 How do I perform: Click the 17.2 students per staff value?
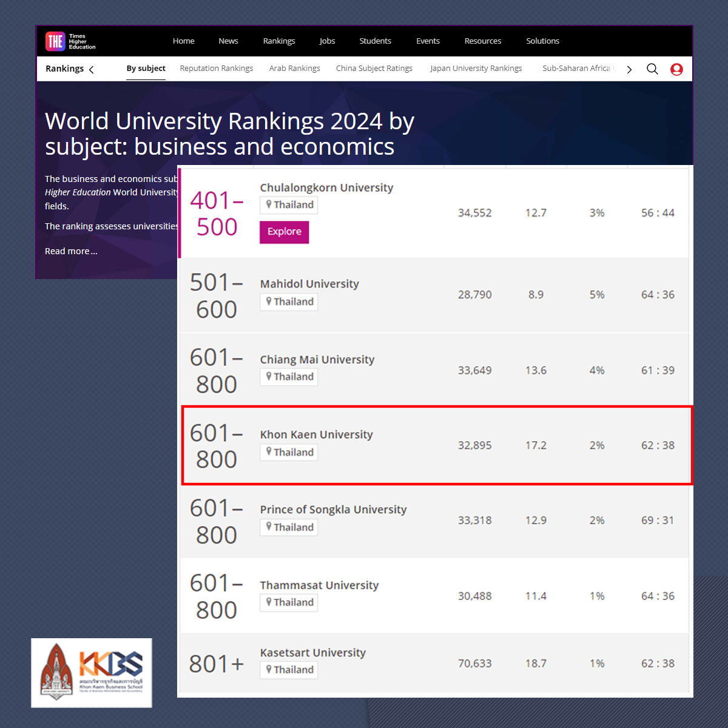click(536, 445)
